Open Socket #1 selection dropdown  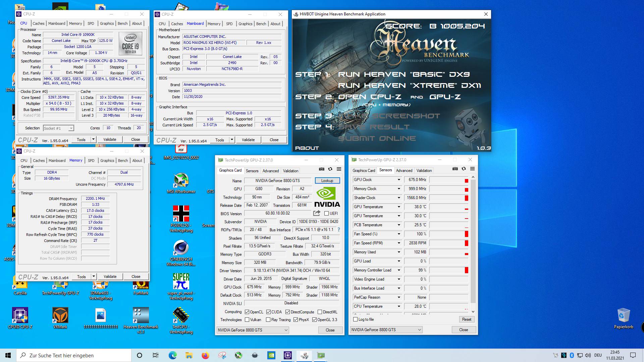(x=58, y=128)
